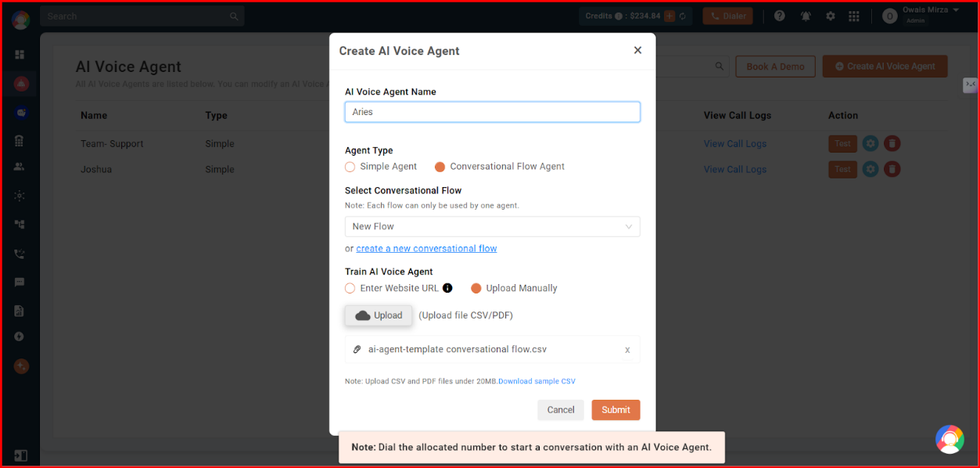Open the contacts people icon in sidebar
Image resolution: width=980 pixels, height=468 pixels.
pos(20,167)
